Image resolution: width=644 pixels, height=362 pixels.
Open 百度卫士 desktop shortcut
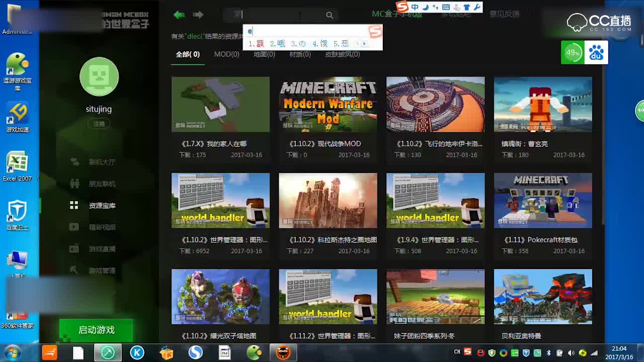point(17,215)
